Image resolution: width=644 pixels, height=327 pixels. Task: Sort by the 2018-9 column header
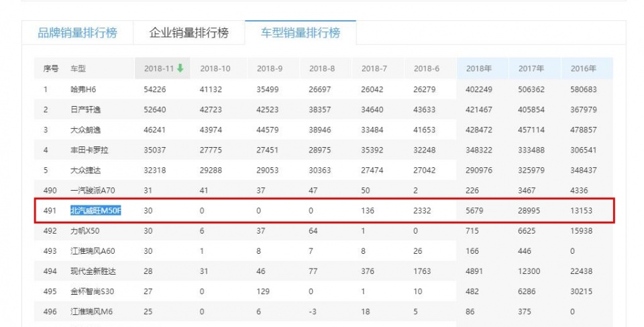[270, 68]
